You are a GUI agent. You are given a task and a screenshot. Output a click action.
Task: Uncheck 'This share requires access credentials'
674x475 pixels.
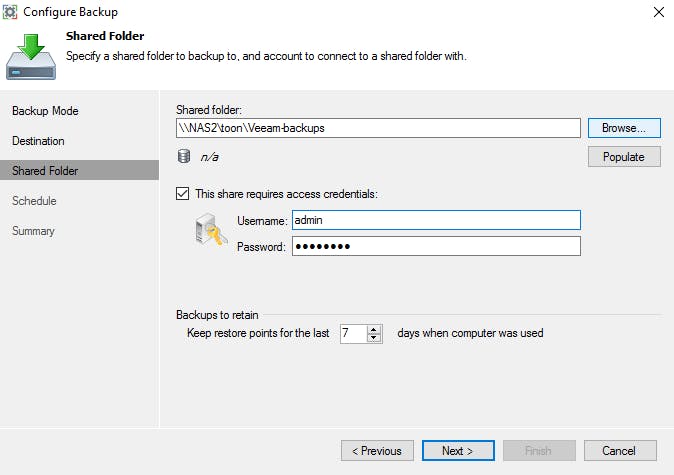(x=182, y=194)
